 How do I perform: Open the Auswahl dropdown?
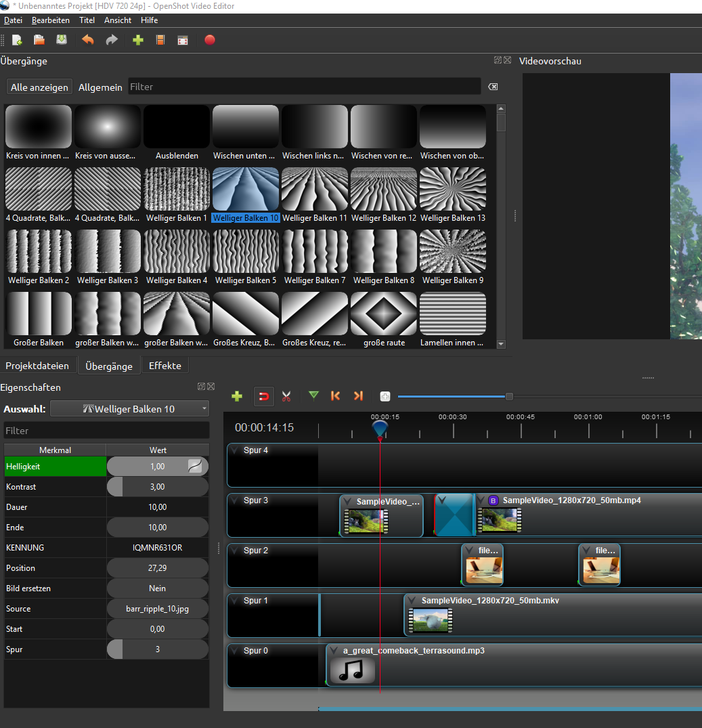coord(129,409)
